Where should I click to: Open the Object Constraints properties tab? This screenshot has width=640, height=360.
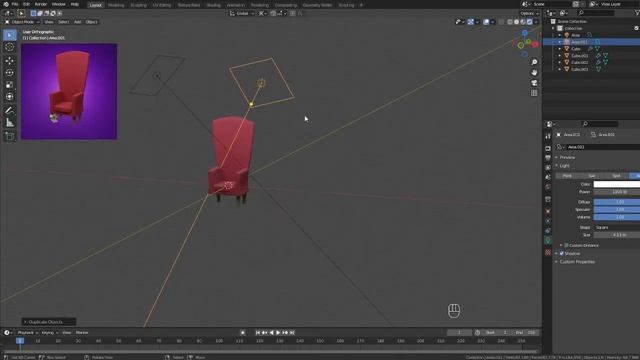[548, 231]
